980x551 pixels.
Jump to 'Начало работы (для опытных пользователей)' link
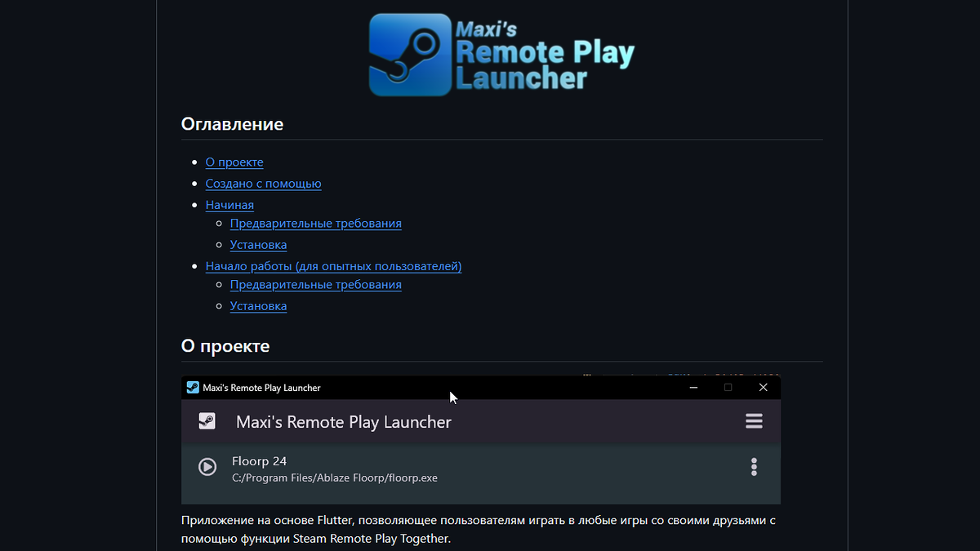[333, 266]
